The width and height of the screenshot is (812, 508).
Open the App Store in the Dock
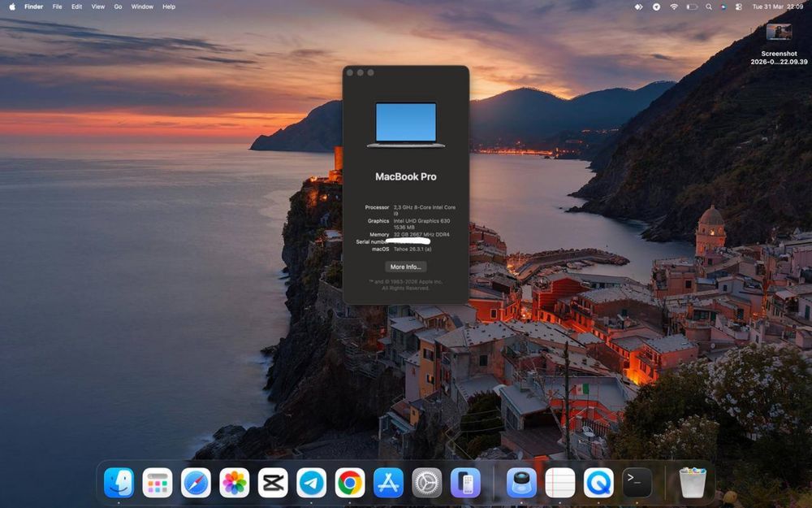click(388, 483)
